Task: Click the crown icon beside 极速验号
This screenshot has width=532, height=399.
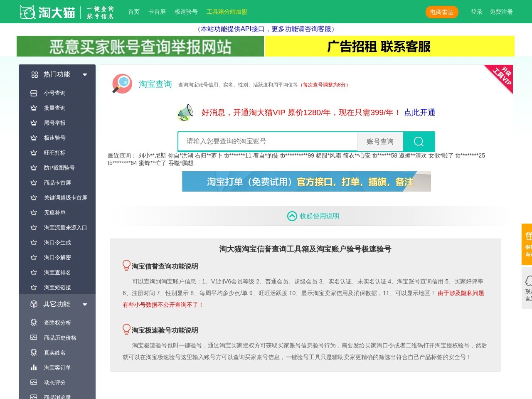Action: [34, 138]
